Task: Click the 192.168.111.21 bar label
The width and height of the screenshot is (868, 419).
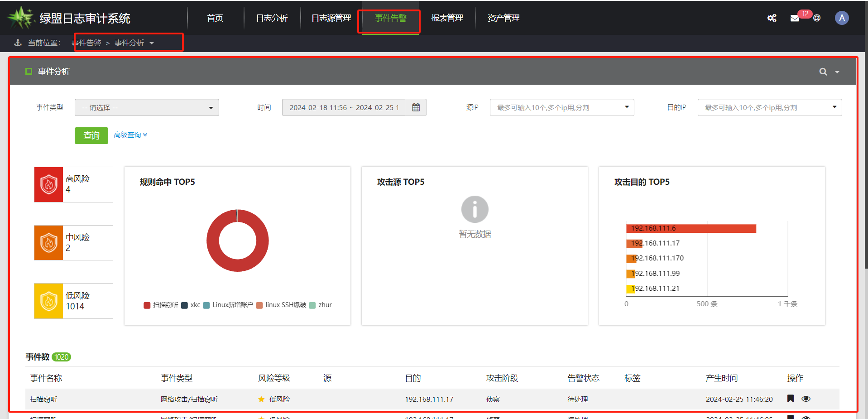Action: point(656,289)
